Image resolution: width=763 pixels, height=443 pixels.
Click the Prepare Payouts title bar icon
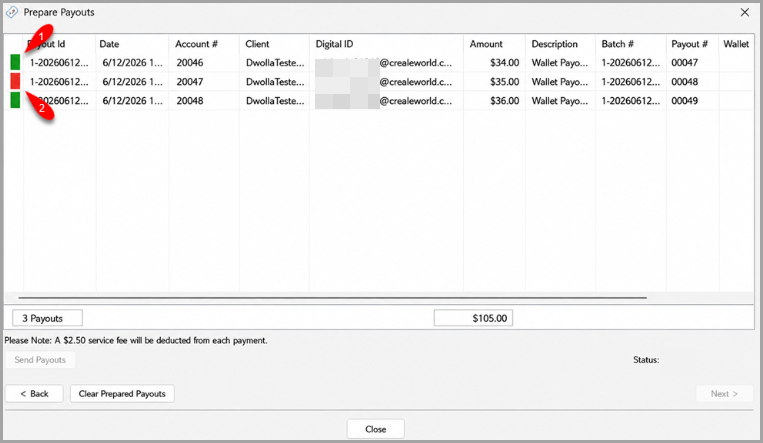(x=11, y=12)
